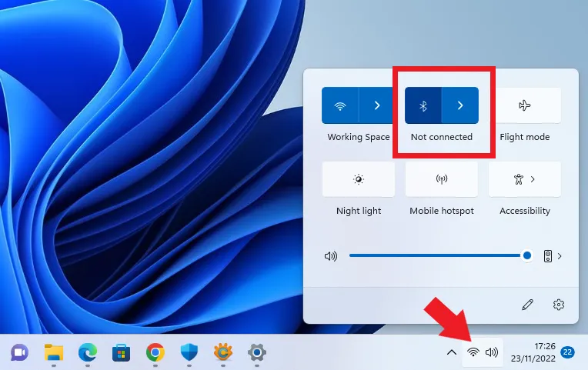Launch Google Chrome from taskbar

(155, 352)
